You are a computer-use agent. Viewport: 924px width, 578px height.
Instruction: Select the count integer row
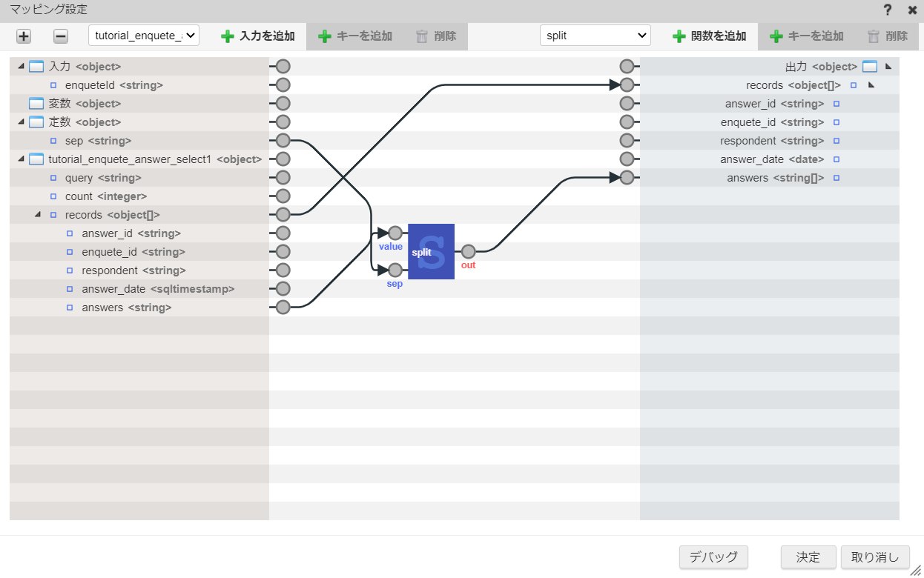click(x=139, y=196)
